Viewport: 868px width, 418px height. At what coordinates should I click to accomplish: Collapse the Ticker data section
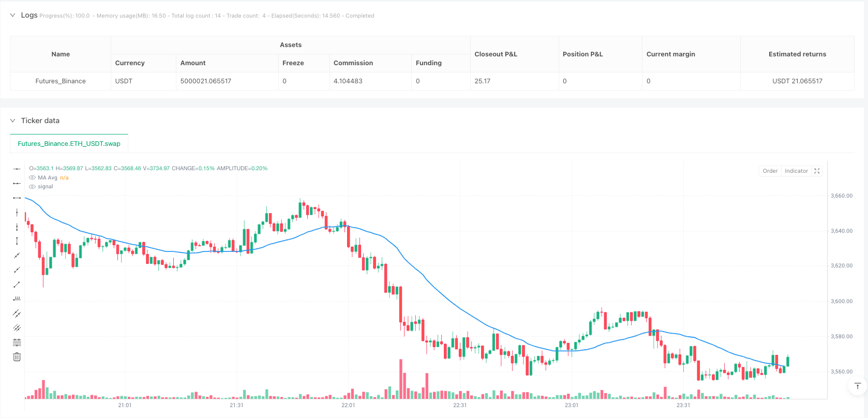pyautogui.click(x=13, y=121)
